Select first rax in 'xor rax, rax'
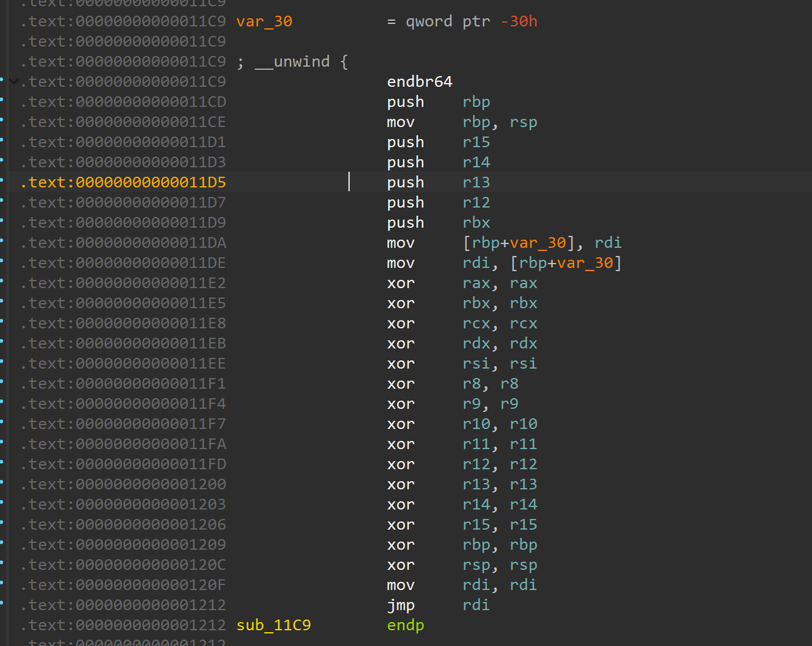This screenshot has height=646, width=812. 476,284
